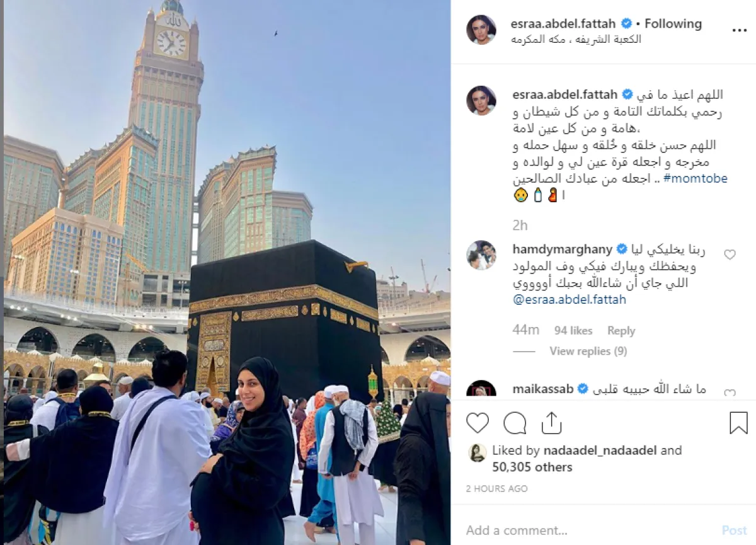Save the post with the bookmark icon

(x=738, y=423)
